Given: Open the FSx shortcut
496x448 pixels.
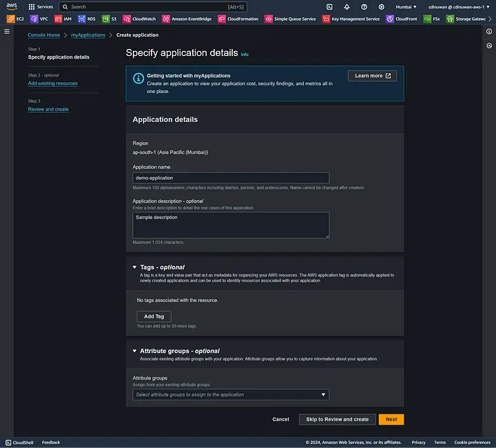Looking at the screenshot, I should coord(432,19).
